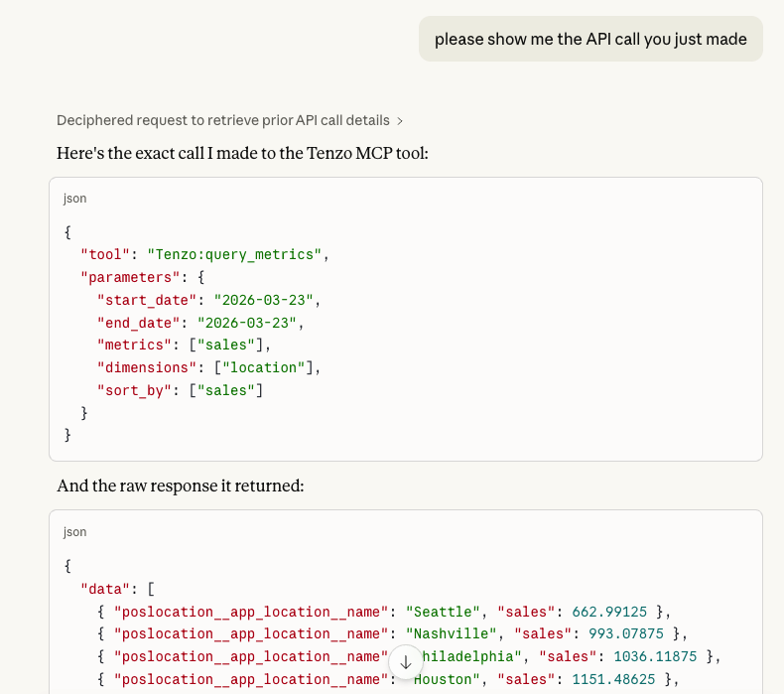Screen dimensions: 784x694
Task: Click the Seattle sales row 662.99125
Action: click(x=384, y=612)
